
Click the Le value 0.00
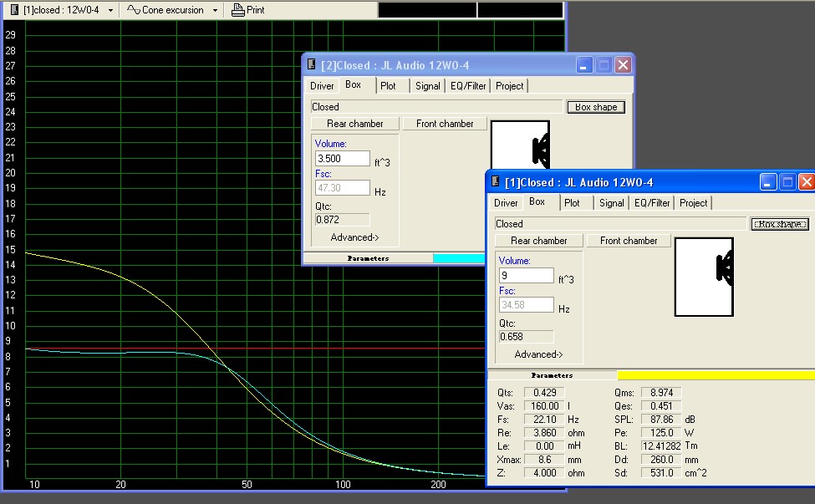tap(544, 446)
